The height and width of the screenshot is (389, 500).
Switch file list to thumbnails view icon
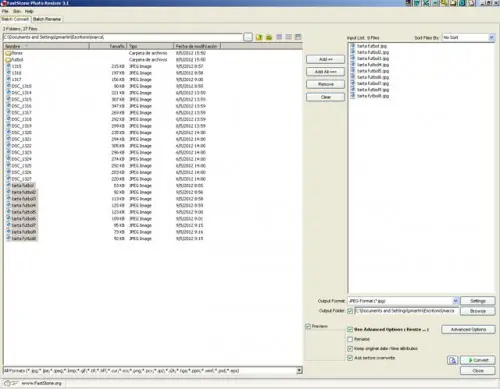[279, 37]
